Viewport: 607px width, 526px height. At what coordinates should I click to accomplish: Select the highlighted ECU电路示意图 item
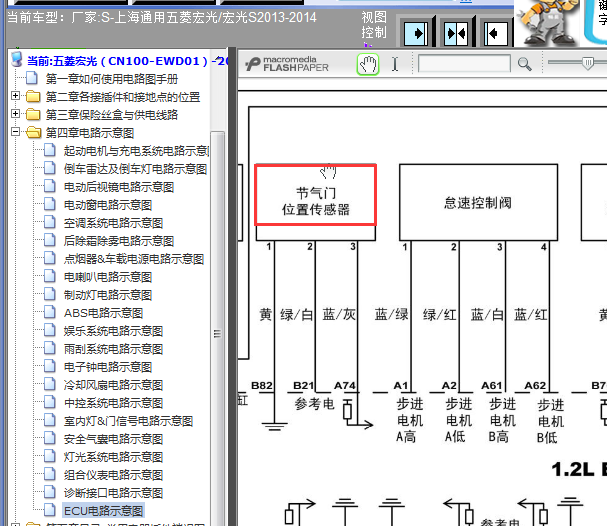pos(103,511)
